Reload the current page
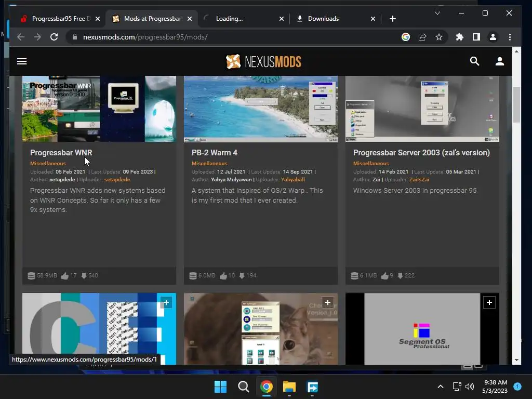Screen dimensions: 532x399 coord(54,37)
